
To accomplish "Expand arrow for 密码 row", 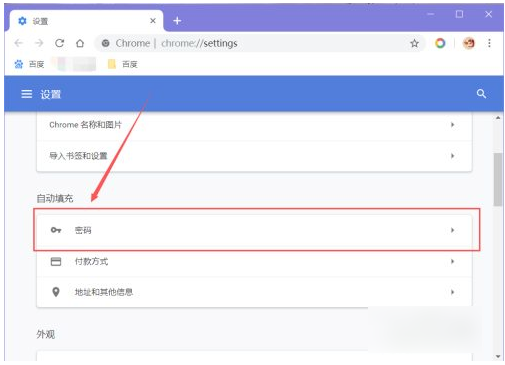I will click(x=452, y=230).
